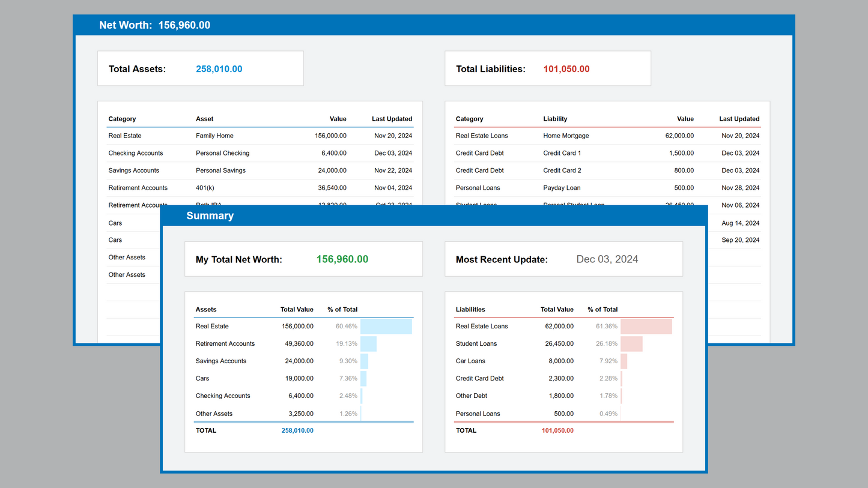Click Total Value header in Assets summary table

pyautogui.click(x=297, y=310)
